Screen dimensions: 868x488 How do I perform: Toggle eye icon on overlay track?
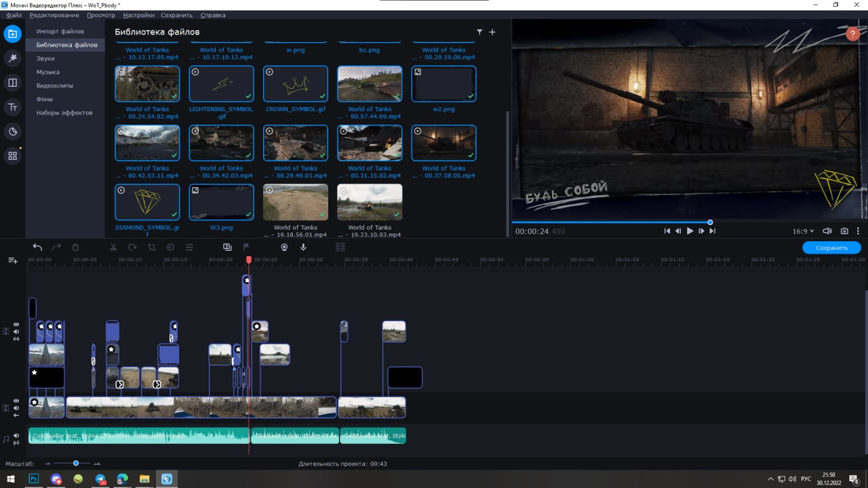coord(16,325)
